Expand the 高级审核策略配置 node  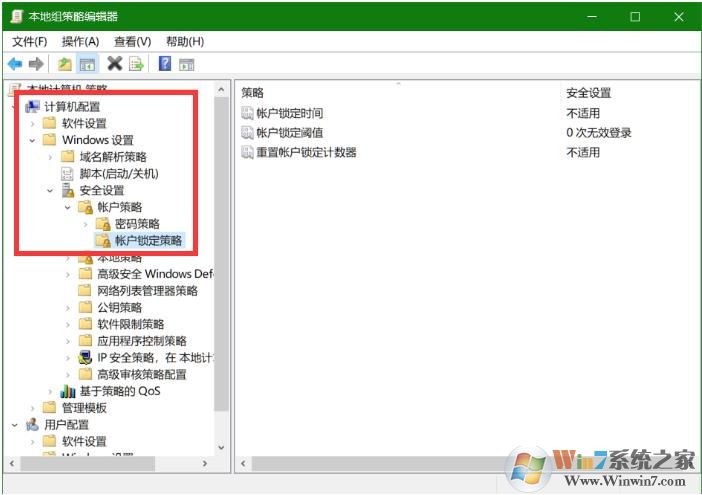click(x=68, y=374)
